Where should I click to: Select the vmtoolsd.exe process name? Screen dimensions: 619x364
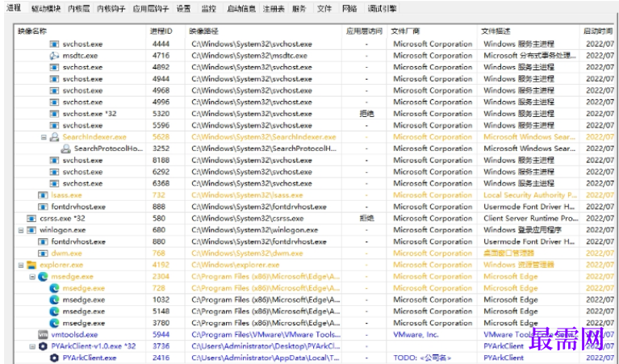click(74, 335)
